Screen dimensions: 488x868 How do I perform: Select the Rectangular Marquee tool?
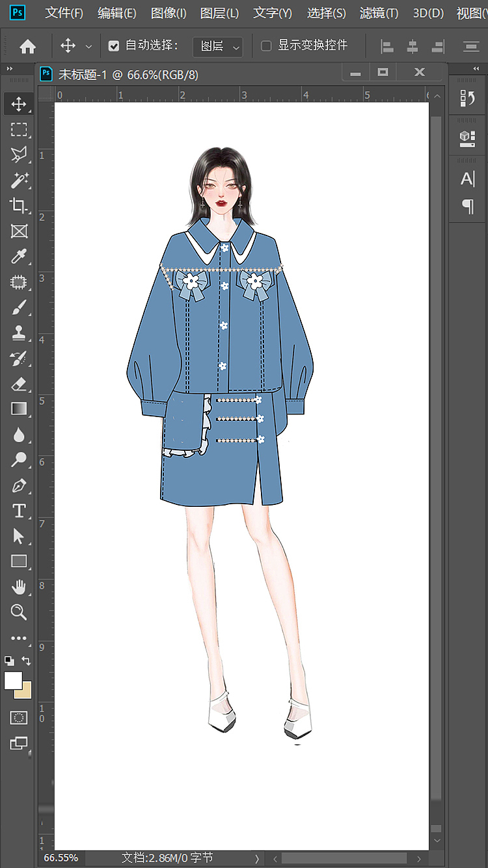(19, 129)
